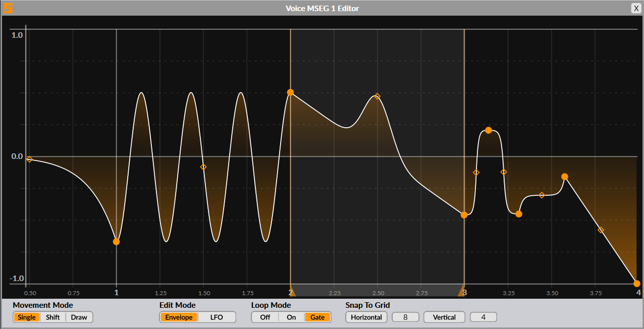The height and width of the screenshot is (329, 644).
Task: Toggle Vertical snap to grid
Action: click(x=444, y=317)
